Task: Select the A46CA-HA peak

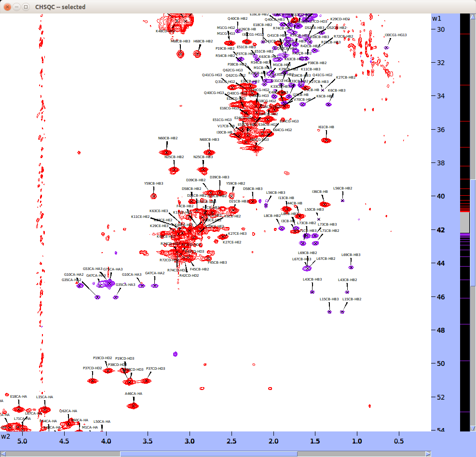Action: pyautogui.click(x=133, y=406)
